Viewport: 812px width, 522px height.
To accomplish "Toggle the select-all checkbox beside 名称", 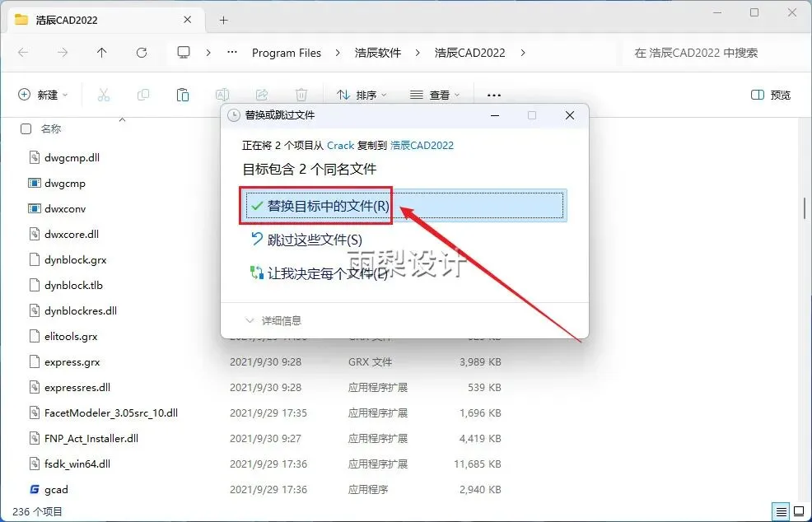I will coord(26,129).
